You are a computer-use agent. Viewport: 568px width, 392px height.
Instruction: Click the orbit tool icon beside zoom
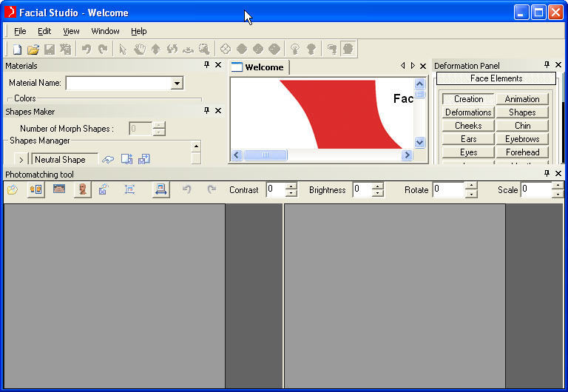click(188, 49)
